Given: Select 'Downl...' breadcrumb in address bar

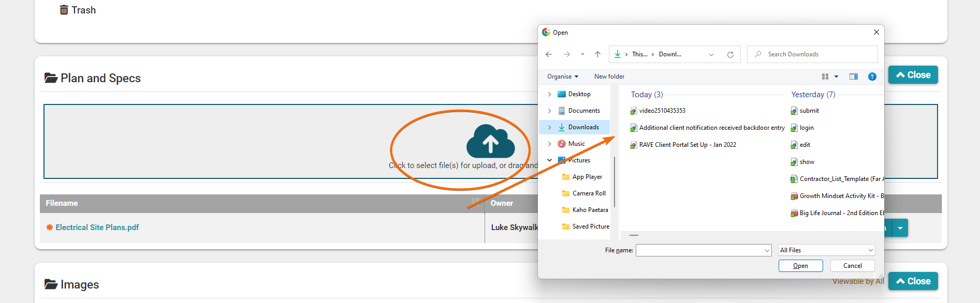Looking at the screenshot, I should tap(670, 54).
